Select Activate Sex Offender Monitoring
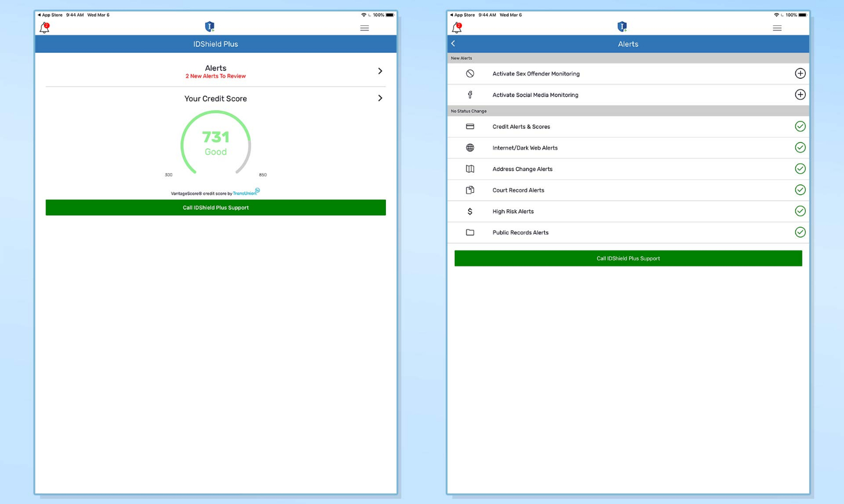Screen dimensions: 844x504 pyautogui.click(x=536, y=74)
